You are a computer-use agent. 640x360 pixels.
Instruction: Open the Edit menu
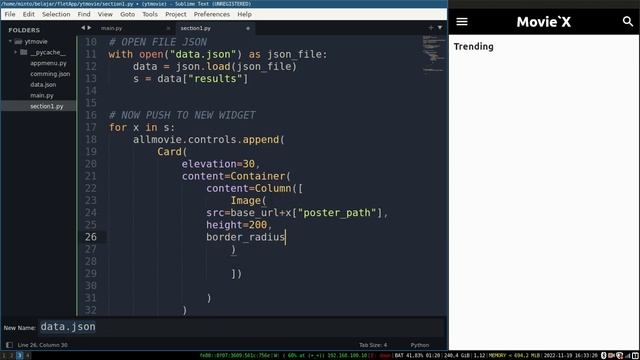click(29, 14)
